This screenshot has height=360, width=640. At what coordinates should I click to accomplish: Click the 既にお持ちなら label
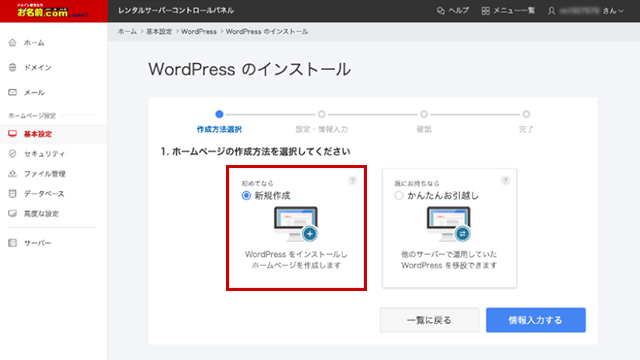point(417,183)
